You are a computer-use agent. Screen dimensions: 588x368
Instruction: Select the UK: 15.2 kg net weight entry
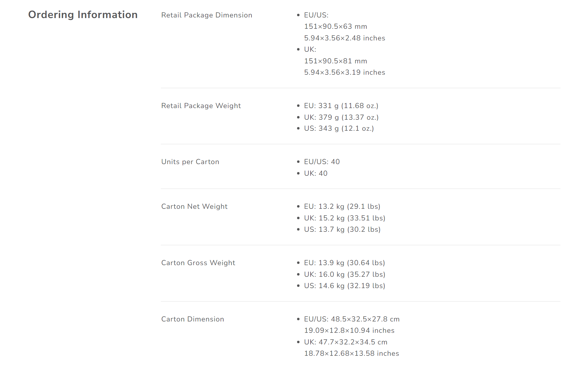pyautogui.click(x=345, y=218)
